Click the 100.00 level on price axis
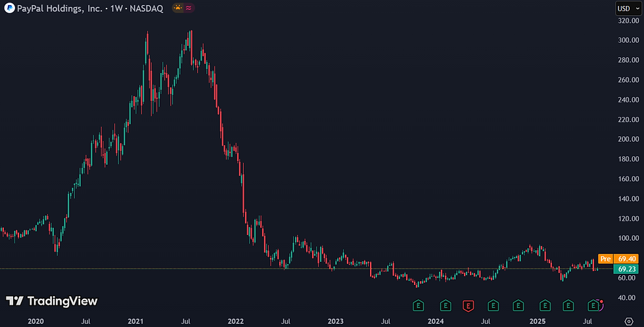The height and width of the screenshot is (327, 644). tap(628, 238)
